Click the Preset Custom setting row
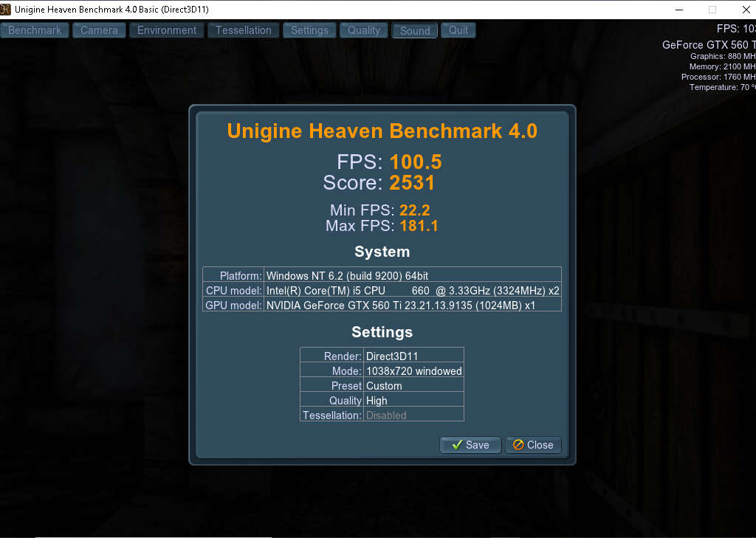Screen dimensions: 756x538 [x=382, y=385]
